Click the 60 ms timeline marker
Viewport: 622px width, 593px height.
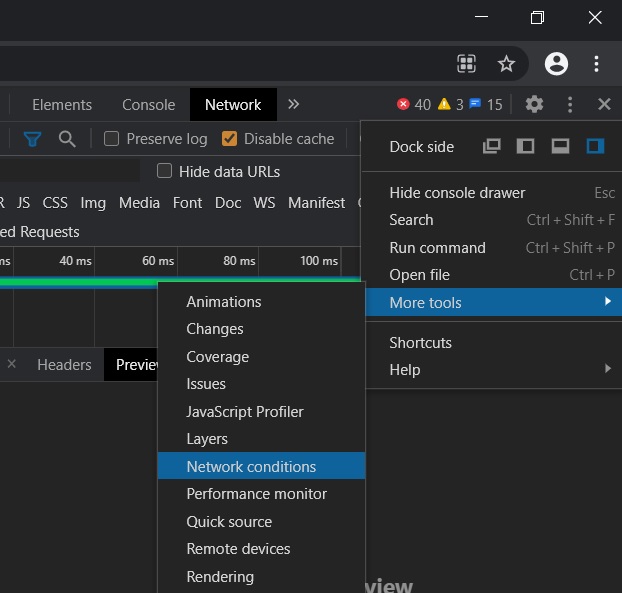click(x=157, y=260)
